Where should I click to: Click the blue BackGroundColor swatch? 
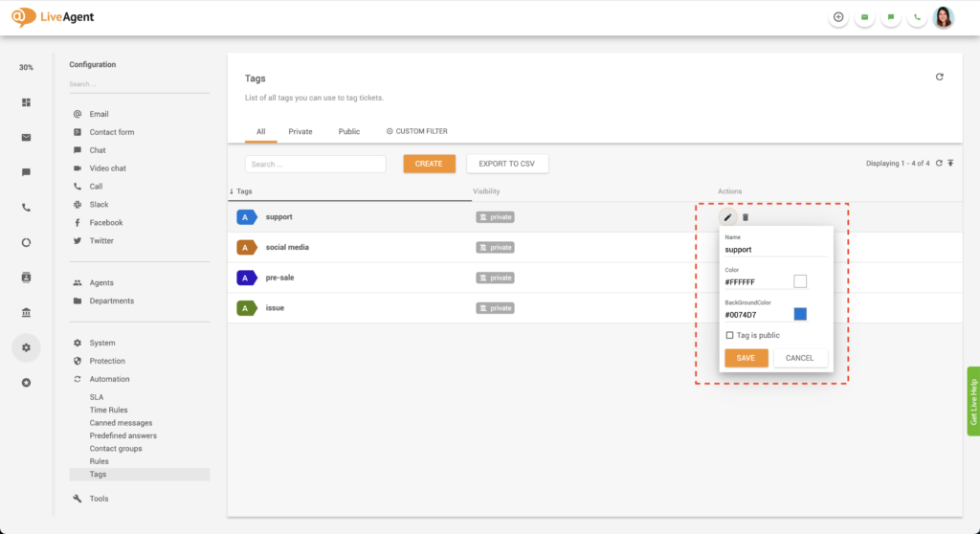(800, 314)
